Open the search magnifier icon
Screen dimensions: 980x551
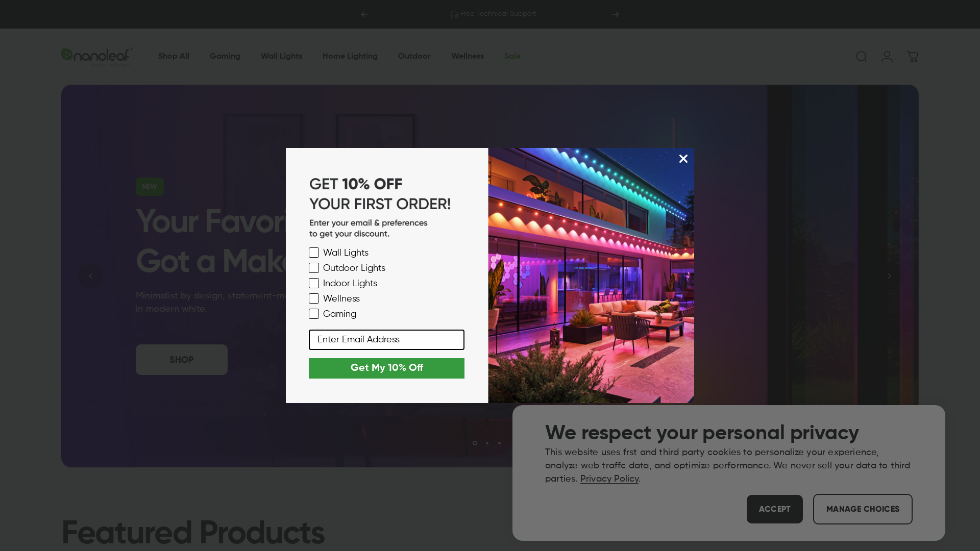[x=861, y=57]
